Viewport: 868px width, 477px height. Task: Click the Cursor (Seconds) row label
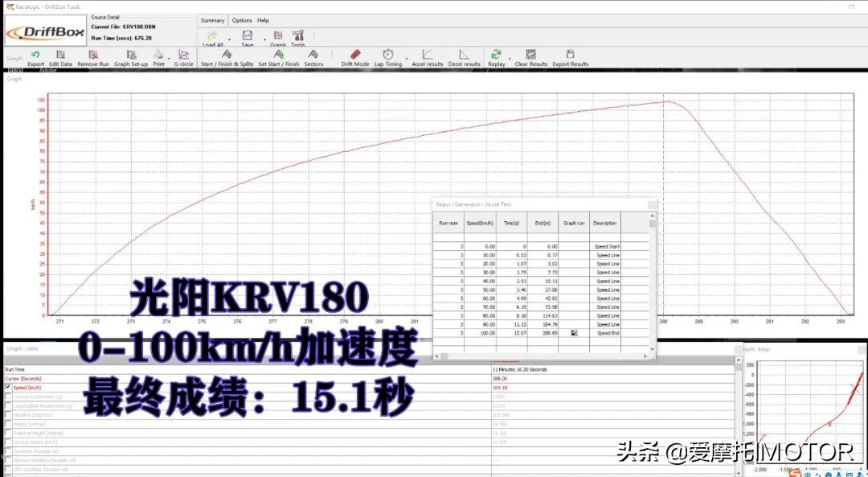click(23, 378)
